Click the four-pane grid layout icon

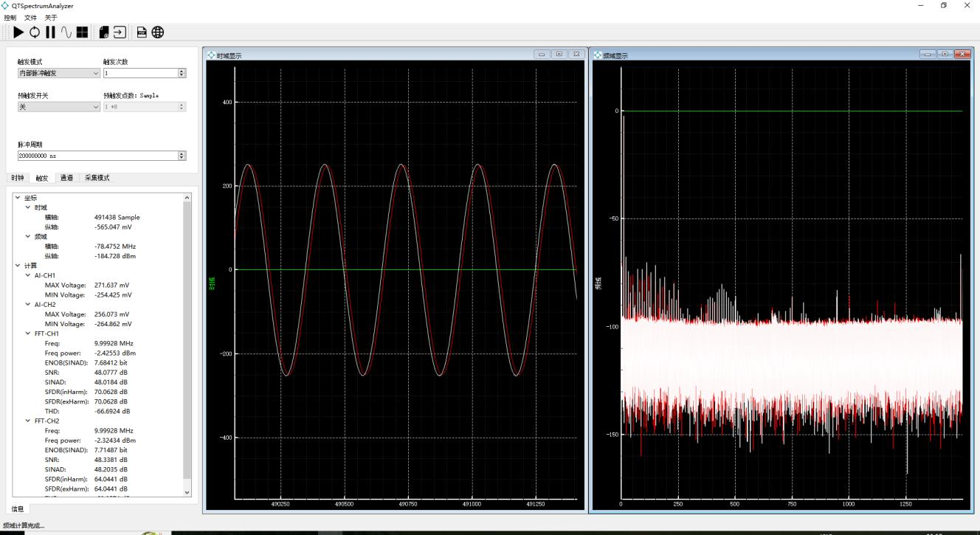pyautogui.click(x=82, y=32)
